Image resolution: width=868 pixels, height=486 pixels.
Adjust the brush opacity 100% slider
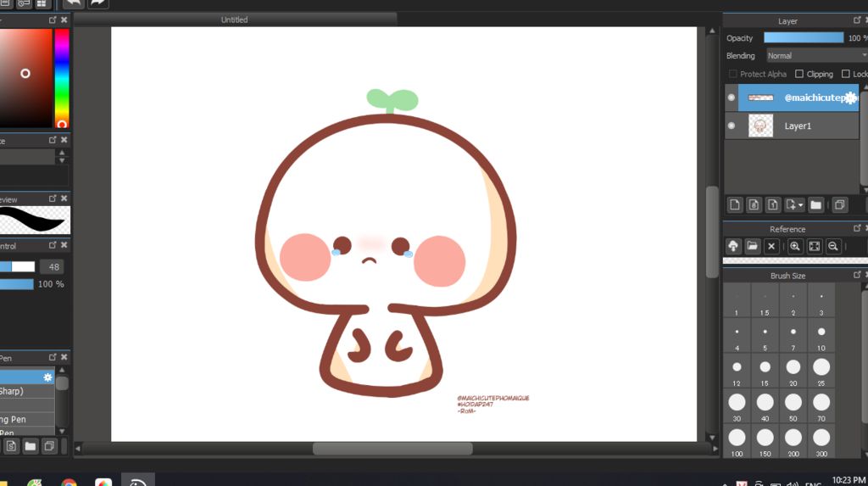[x=17, y=284]
